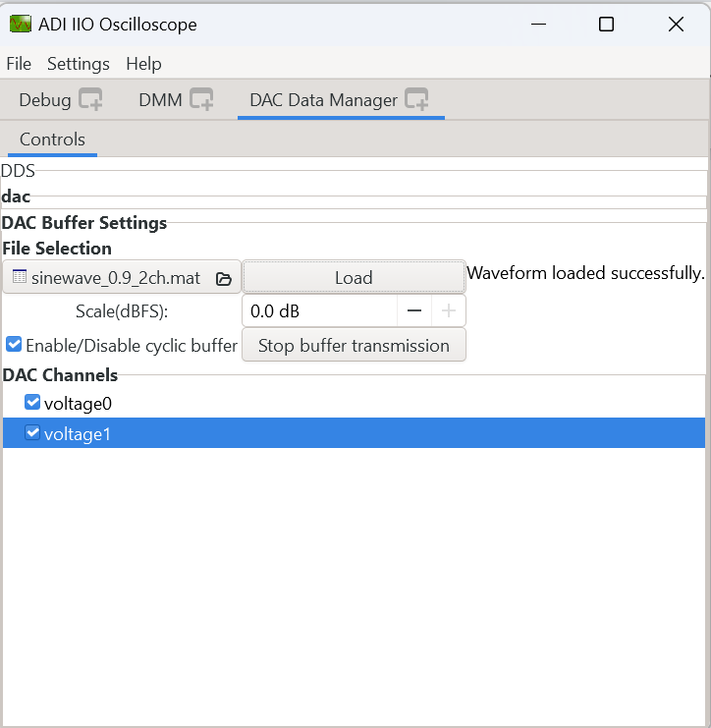This screenshot has width=711, height=728.
Task: Open the Settings menu
Action: (x=79, y=64)
